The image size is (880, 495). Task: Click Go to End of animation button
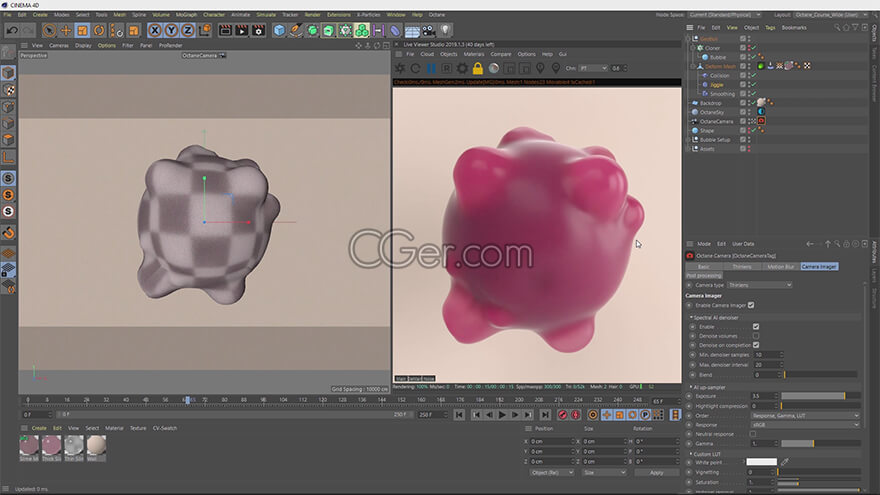545,415
